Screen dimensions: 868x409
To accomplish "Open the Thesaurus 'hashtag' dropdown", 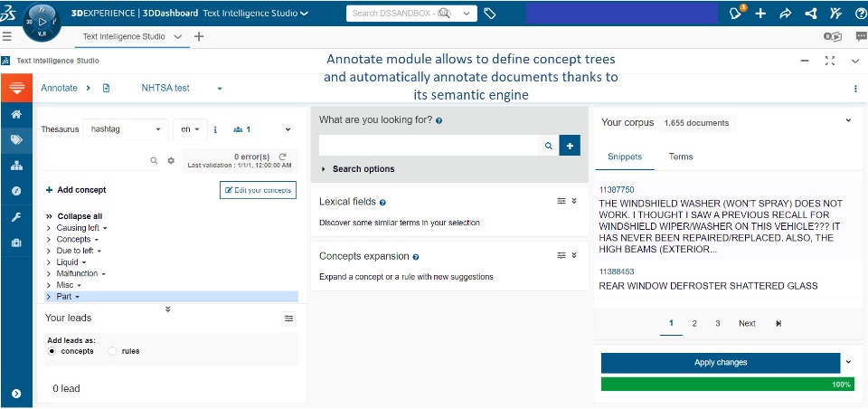I will pyautogui.click(x=126, y=129).
